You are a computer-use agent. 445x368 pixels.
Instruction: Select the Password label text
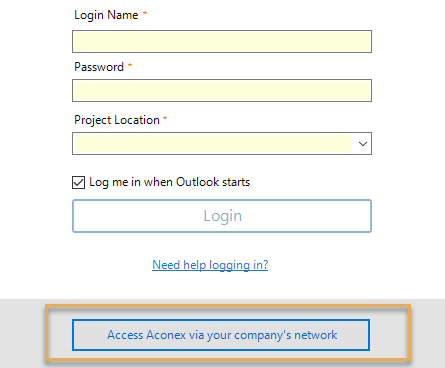pos(99,67)
